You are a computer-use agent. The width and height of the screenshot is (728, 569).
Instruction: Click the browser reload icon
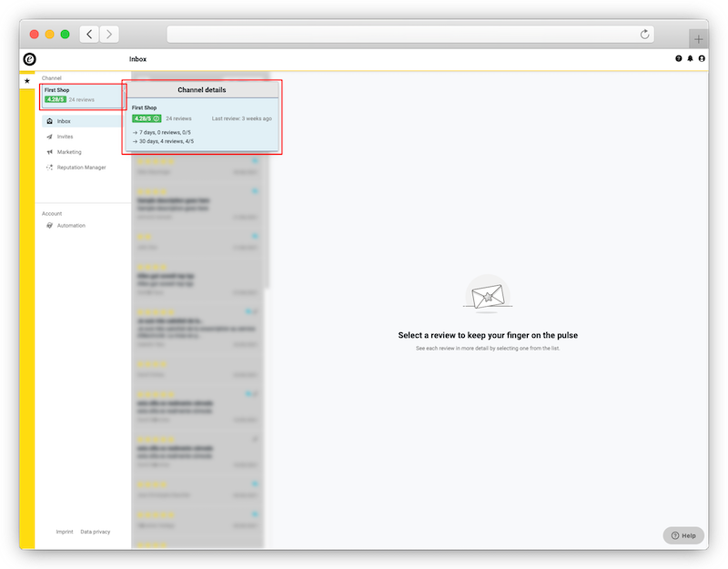pos(644,35)
